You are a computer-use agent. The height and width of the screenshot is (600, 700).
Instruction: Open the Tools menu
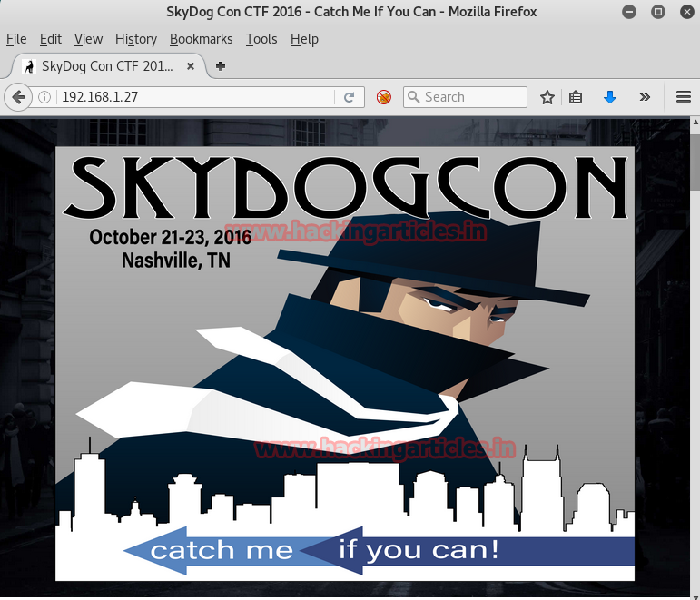point(261,39)
